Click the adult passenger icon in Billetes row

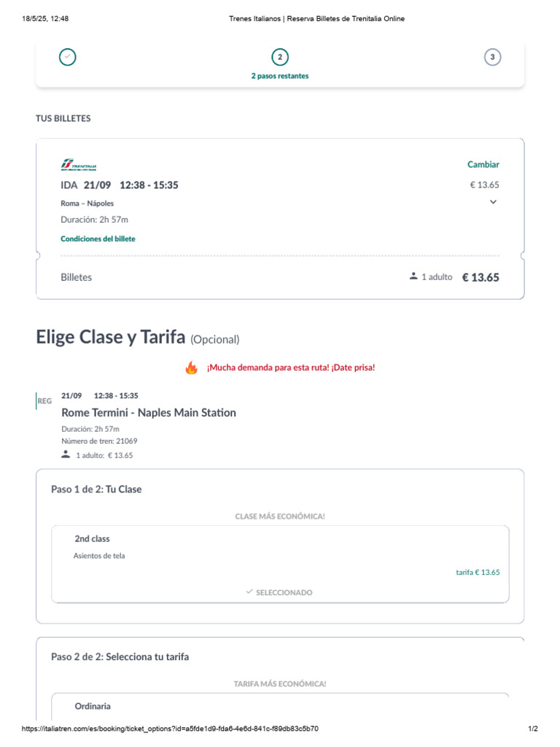[x=413, y=276]
